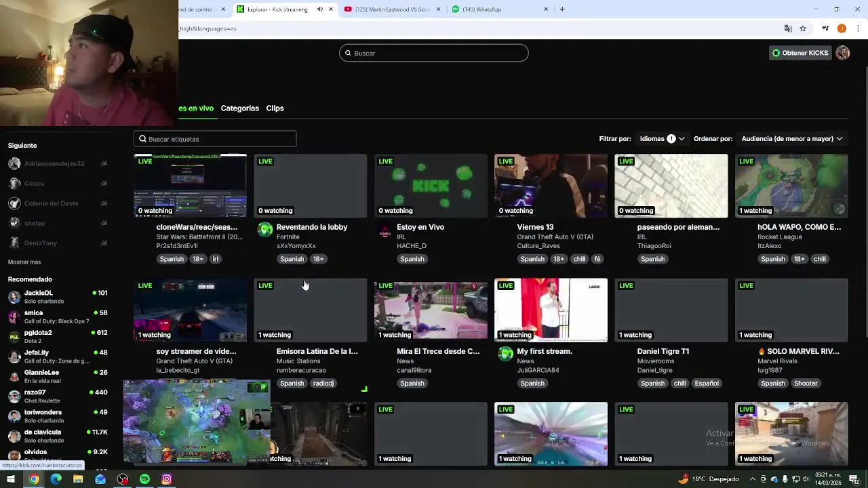Viewport: 868px width, 488px height.
Task: Click the Shooter tag under luig1987
Action: pos(806,384)
